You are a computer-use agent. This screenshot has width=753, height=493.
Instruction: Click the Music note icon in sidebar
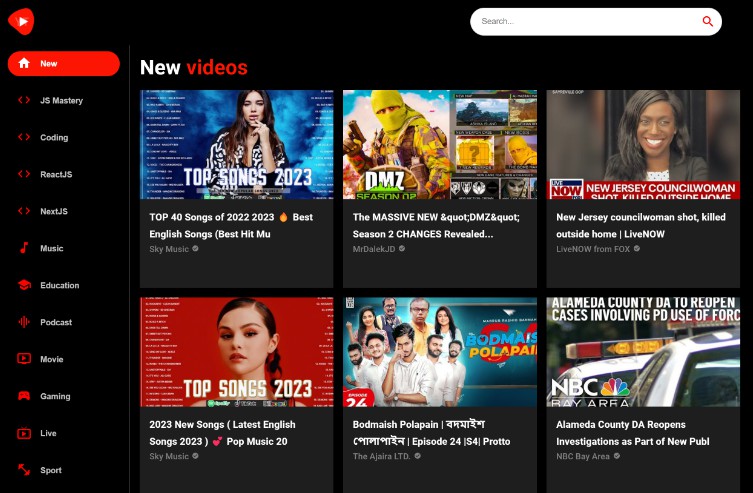(24, 248)
